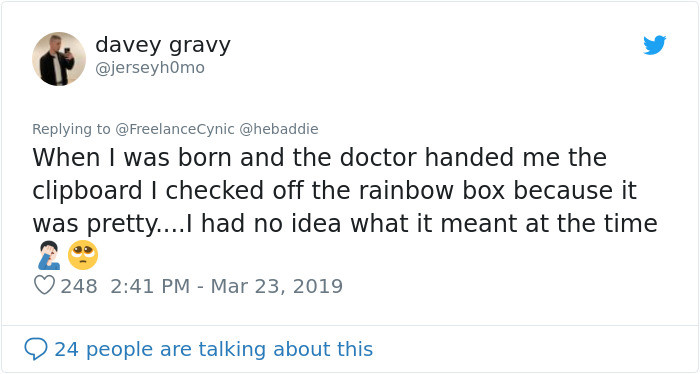Open the @hebaddie mention

click(x=279, y=129)
